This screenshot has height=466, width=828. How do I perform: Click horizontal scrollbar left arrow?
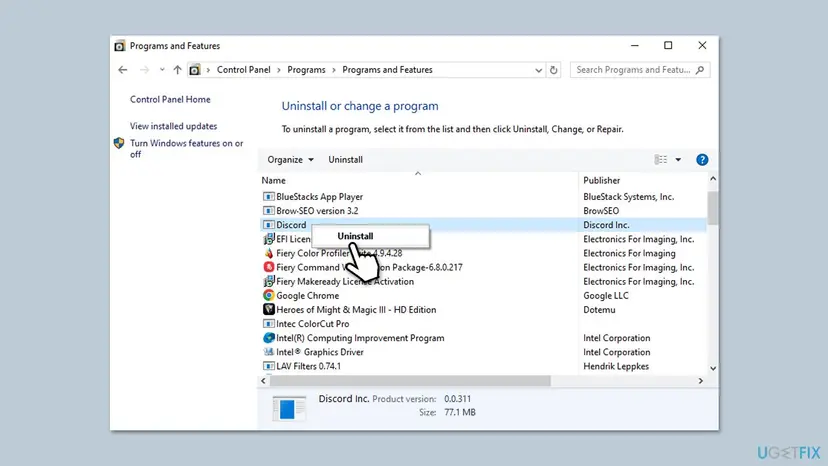(264, 381)
